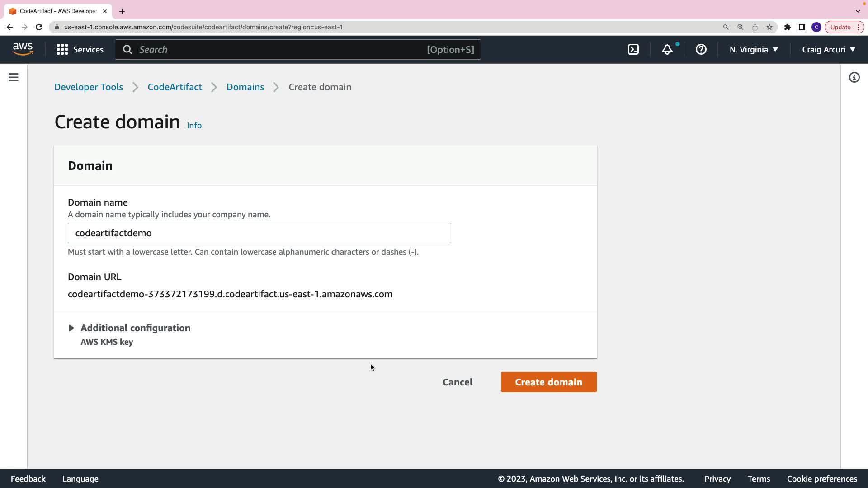Go to Domains breadcrumb

click(x=245, y=87)
